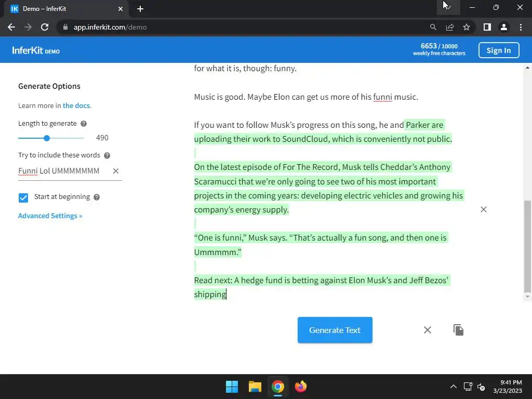
Task: Copy the text with the copy icon
Action: coord(458,330)
